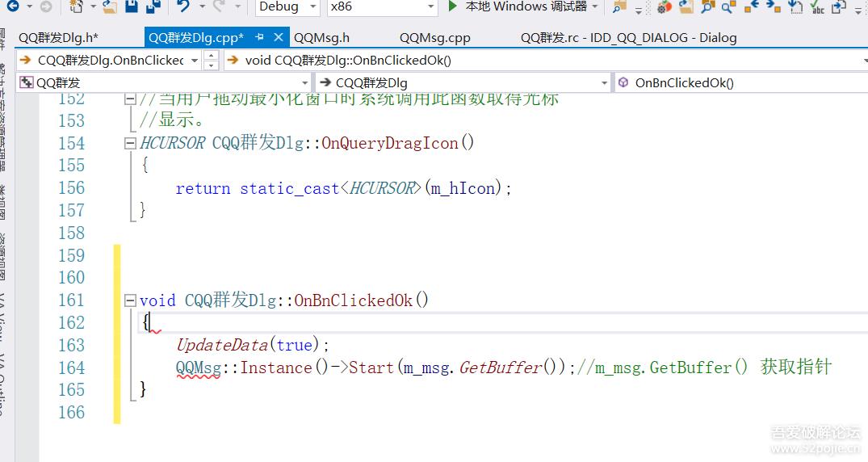Open the debugger target dropdown arrow
868x462 pixels.
[595, 6]
